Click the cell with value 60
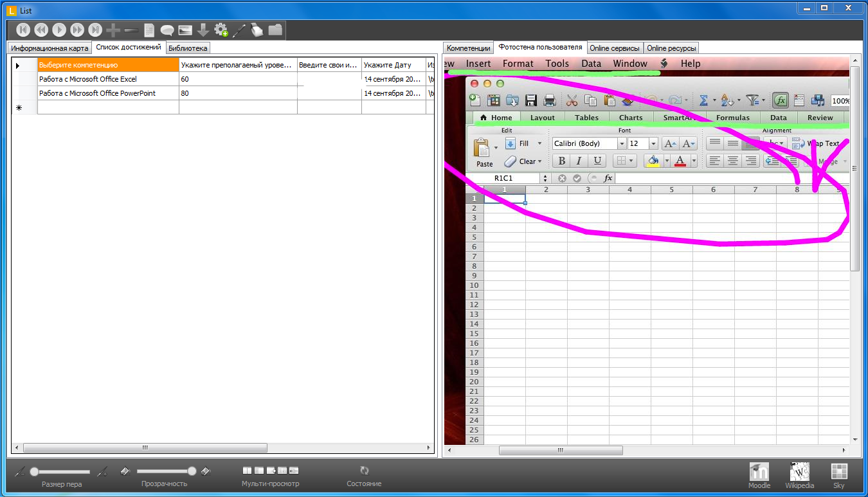This screenshot has height=497, width=868. [x=238, y=79]
